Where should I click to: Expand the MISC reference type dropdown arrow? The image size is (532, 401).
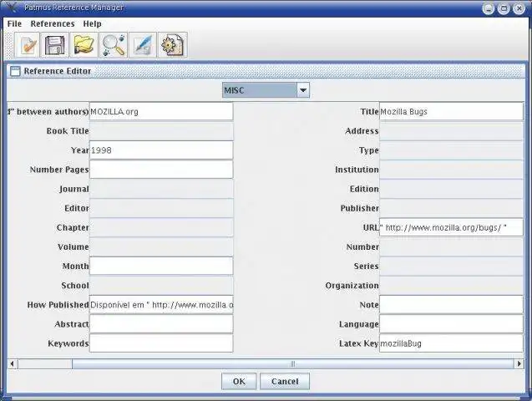303,90
